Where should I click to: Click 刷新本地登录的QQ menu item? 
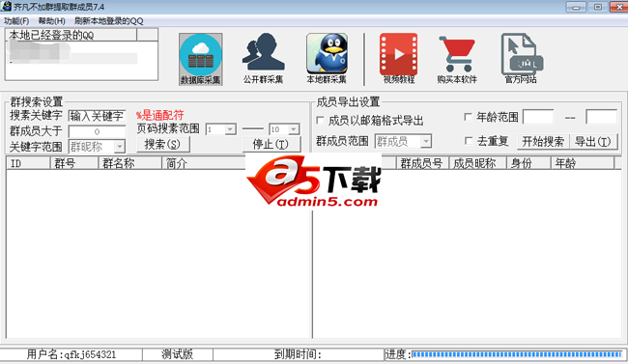pos(108,21)
